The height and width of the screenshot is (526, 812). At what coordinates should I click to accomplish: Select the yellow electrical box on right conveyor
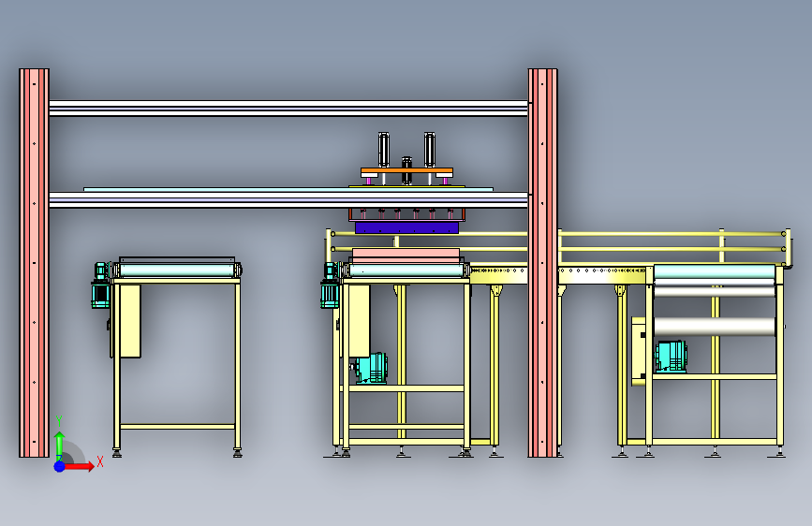click(639, 352)
